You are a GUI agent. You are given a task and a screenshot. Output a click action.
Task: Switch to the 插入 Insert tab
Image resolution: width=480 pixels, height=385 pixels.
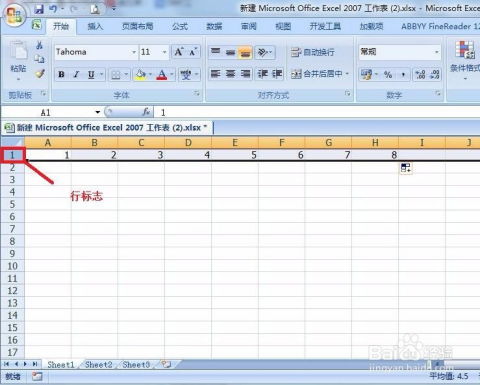coord(95,26)
